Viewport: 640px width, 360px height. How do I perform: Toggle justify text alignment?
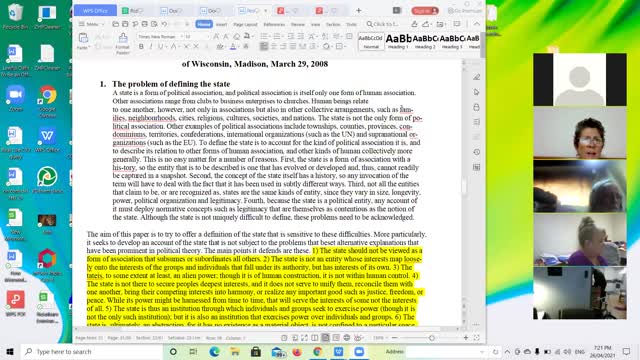pos(293,47)
